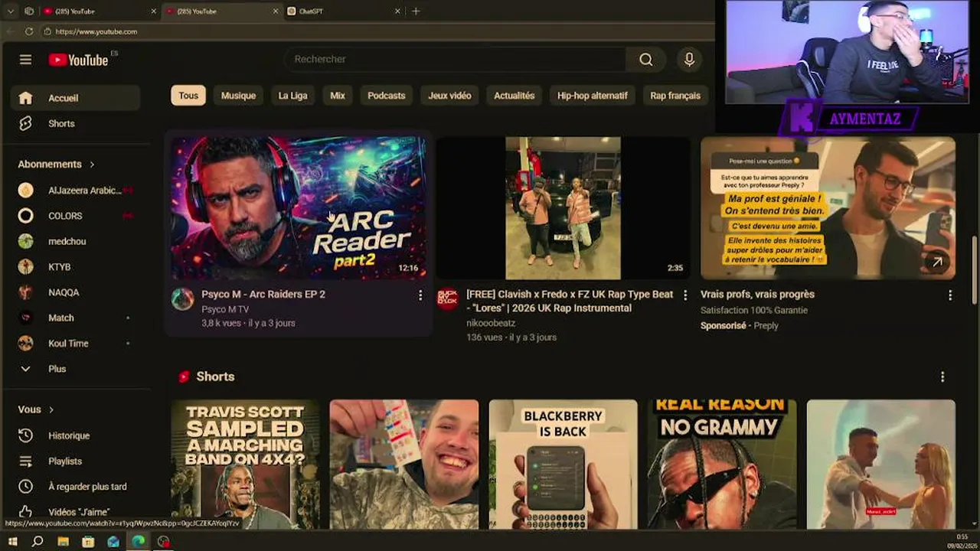The image size is (980, 551).
Task: Switch to the ChatGPT browser tab
Action: 343,11
